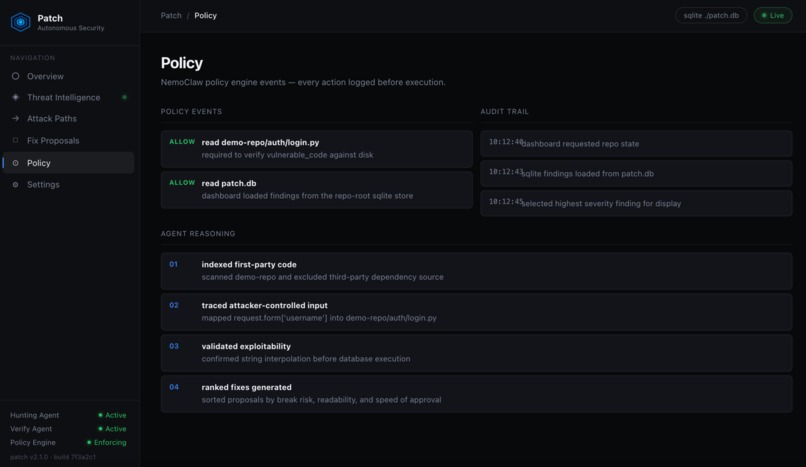Open Settings from the sidebar
This screenshot has width=806, height=467.
click(68, 184)
